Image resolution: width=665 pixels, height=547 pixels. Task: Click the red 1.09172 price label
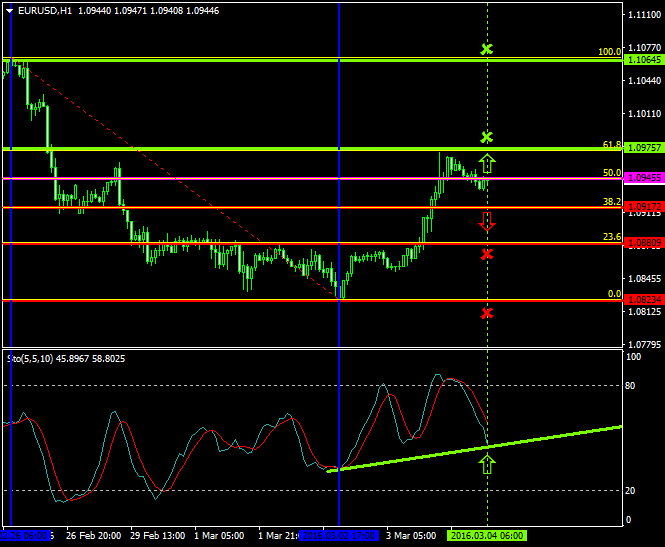[x=642, y=206]
